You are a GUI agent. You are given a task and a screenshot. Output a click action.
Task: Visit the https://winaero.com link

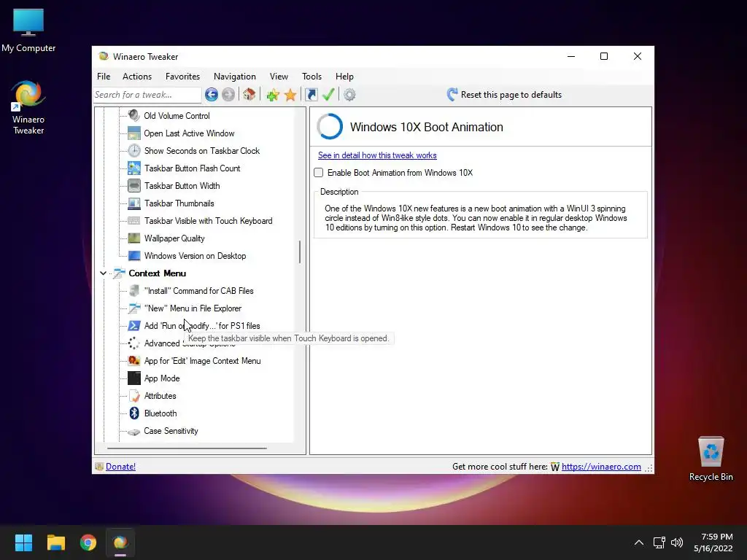pos(601,467)
